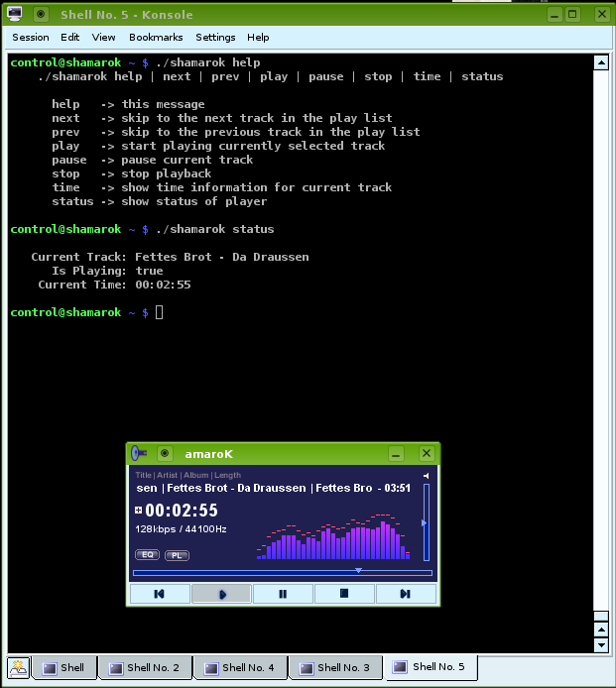Toggle the plus icon beside the elapsed time
Viewport: 616px width, 688px height.
[138, 510]
